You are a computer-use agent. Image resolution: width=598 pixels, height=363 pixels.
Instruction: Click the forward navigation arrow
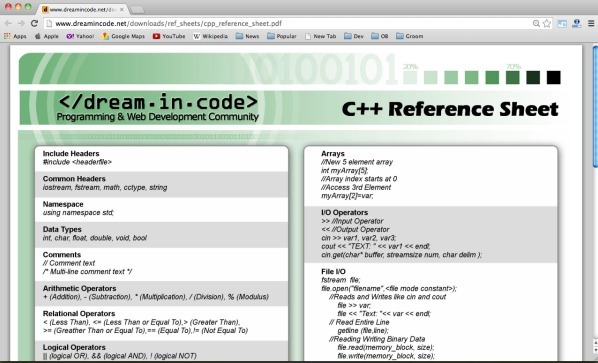21,23
